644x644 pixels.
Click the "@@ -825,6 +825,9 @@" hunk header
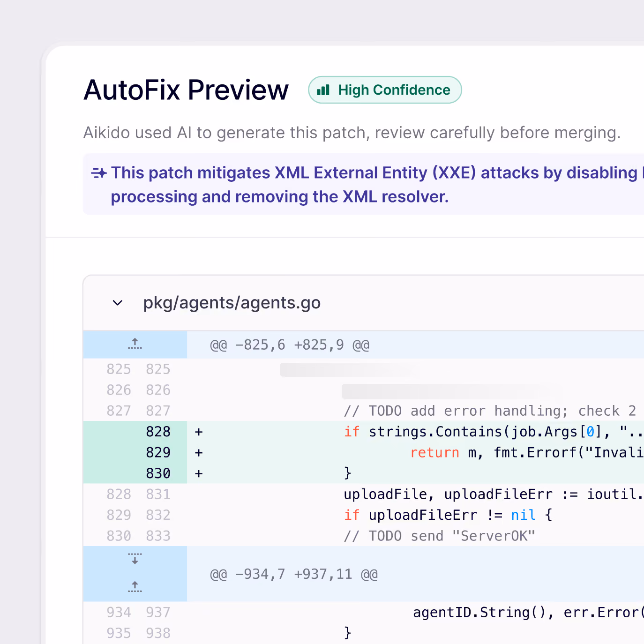(290, 345)
